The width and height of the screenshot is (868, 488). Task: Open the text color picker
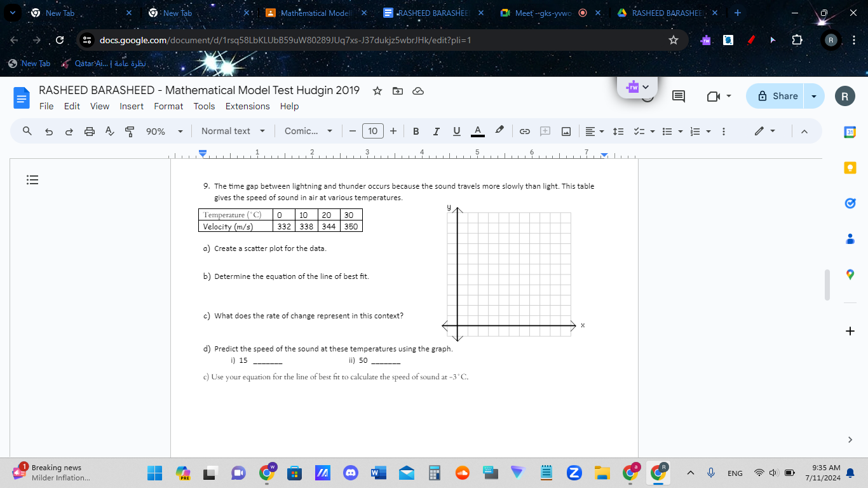point(478,131)
